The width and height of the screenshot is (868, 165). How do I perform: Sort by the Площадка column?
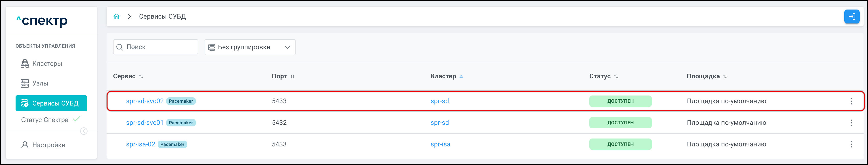pos(725,77)
